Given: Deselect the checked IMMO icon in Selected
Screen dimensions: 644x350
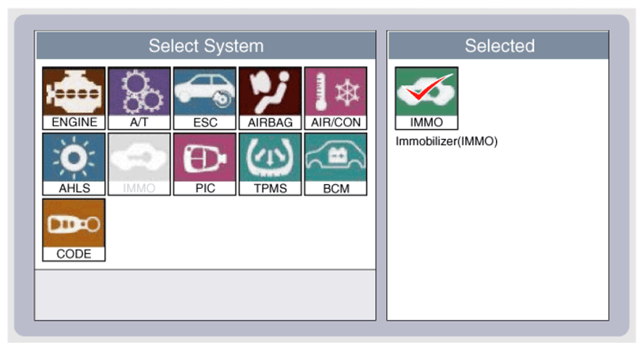Looking at the screenshot, I should point(426,98).
